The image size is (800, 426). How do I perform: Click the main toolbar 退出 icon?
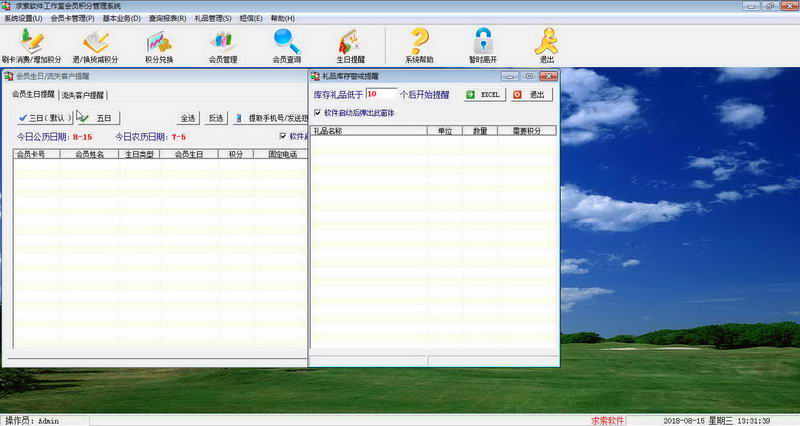tap(546, 44)
